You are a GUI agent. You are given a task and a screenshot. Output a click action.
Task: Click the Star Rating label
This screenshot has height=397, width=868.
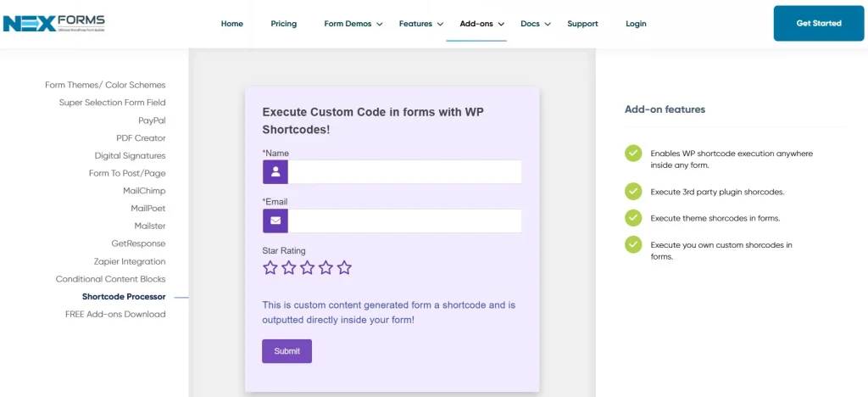tap(283, 251)
